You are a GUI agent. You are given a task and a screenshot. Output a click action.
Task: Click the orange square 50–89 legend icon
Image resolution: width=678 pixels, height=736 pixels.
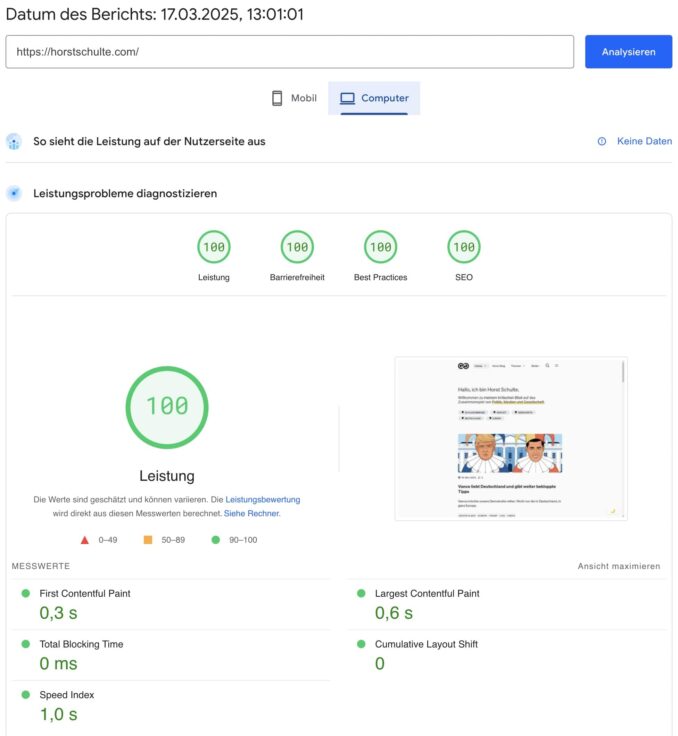[148, 540]
